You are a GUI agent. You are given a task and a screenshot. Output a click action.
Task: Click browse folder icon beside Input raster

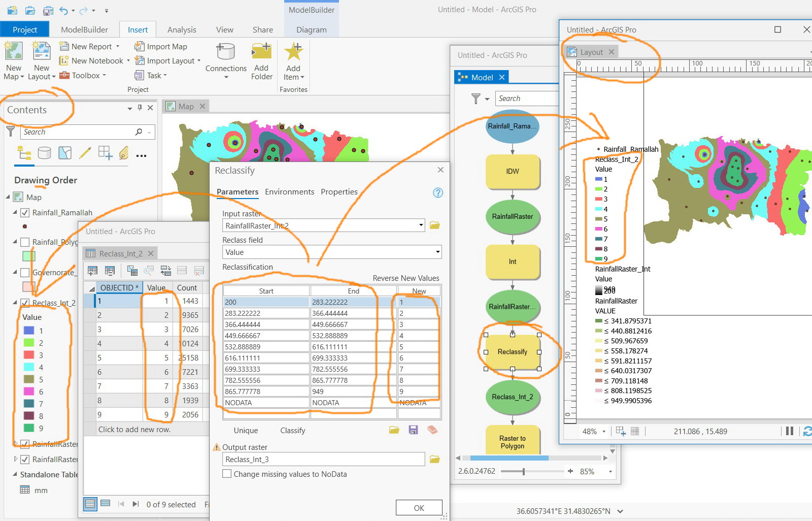[435, 225]
